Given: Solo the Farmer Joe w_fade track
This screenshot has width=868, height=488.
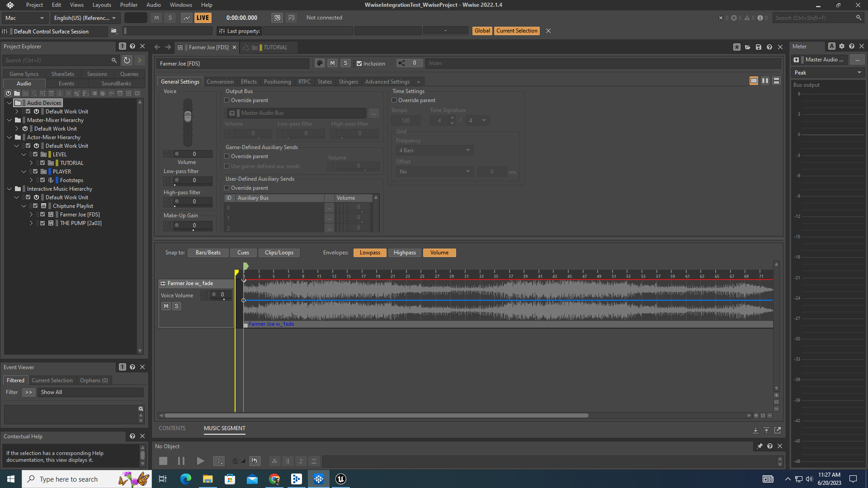Looking at the screenshot, I should (x=176, y=306).
